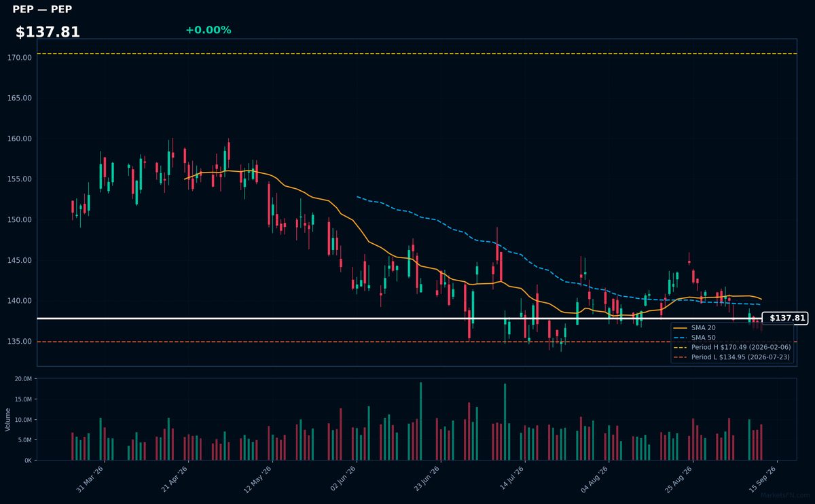Click the 170.00 price axis label
The image size is (815, 504).
click(20, 58)
